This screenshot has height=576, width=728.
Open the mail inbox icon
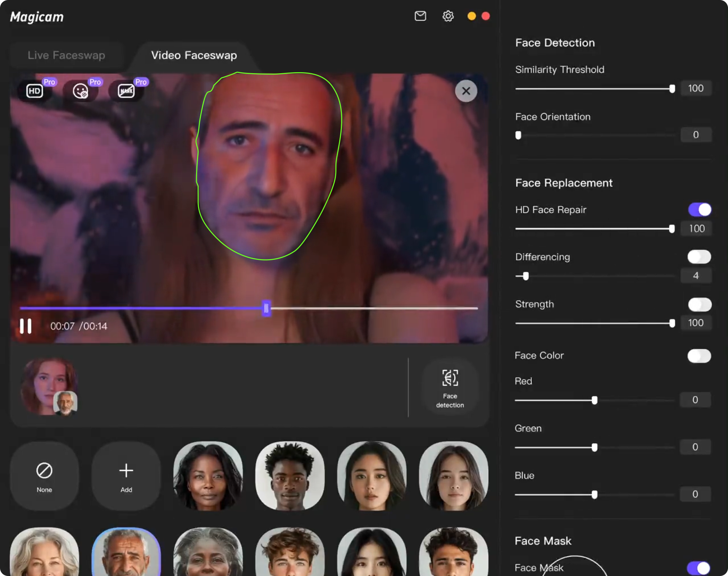pos(420,16)
